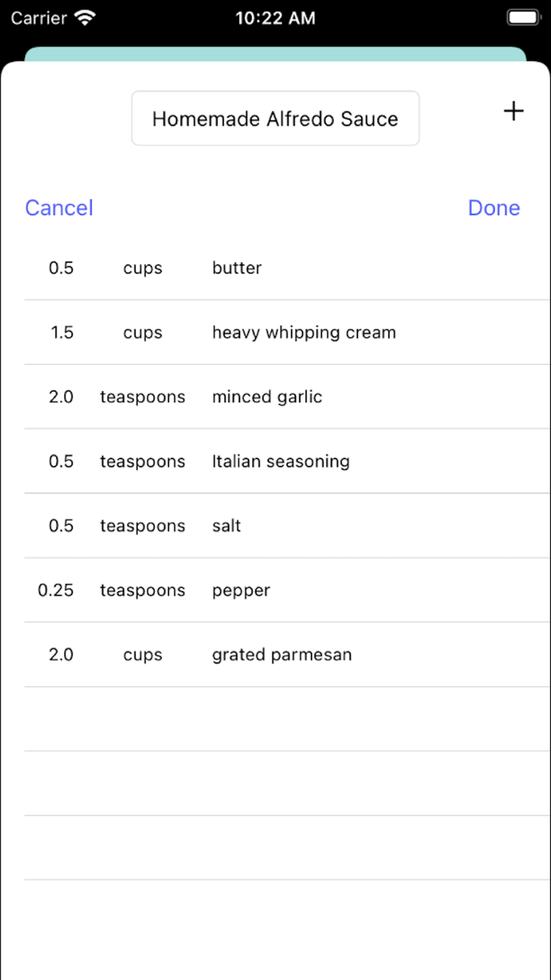551x980 pixels.
Task: Tap the Wi-Fi status icon
Action: 83,17
